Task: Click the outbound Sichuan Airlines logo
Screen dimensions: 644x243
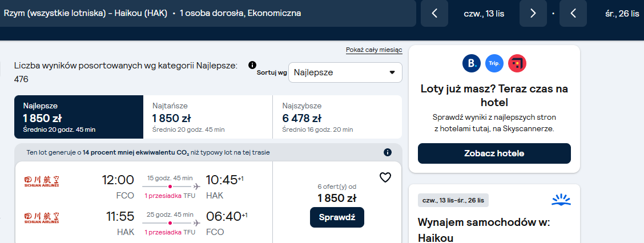Action: (x=42, y=181)
